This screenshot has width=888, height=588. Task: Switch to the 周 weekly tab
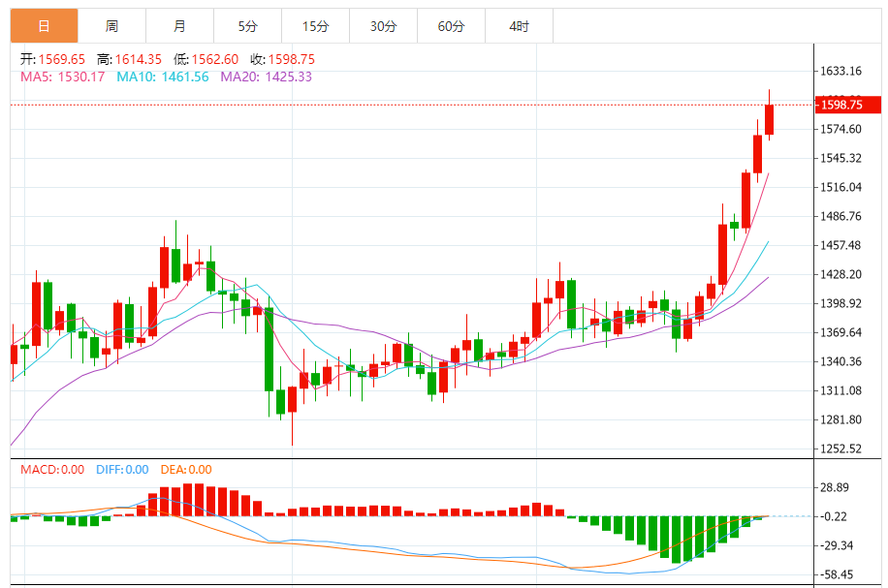click(x=112, y=26)
